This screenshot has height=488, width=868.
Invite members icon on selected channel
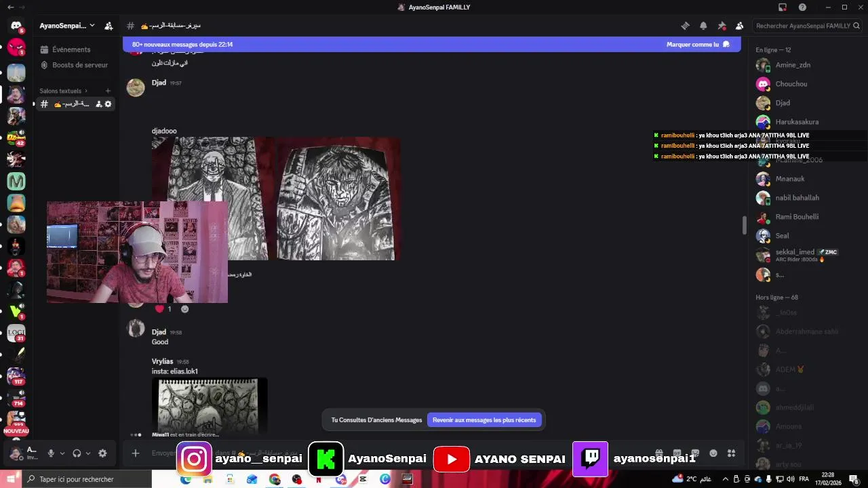click(99, 104)
